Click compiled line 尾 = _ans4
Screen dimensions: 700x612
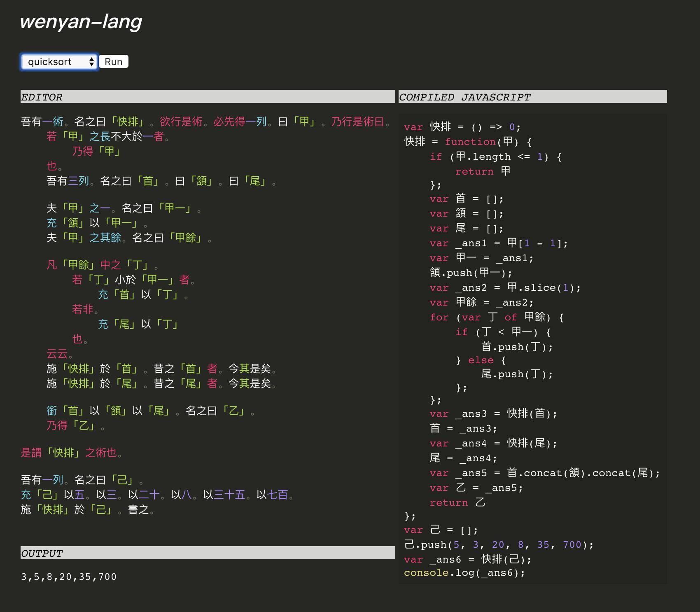tap(463, 458)
